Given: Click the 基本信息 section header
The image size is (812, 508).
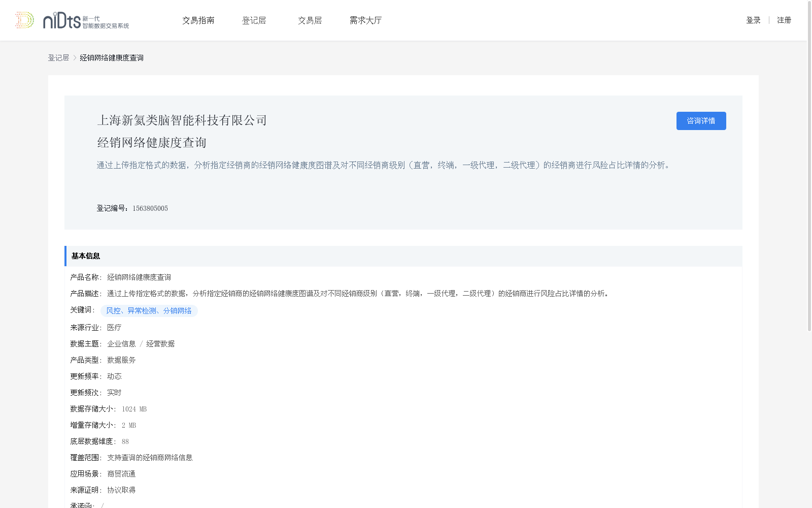Looking at the screenshot, I should (403, 256).
